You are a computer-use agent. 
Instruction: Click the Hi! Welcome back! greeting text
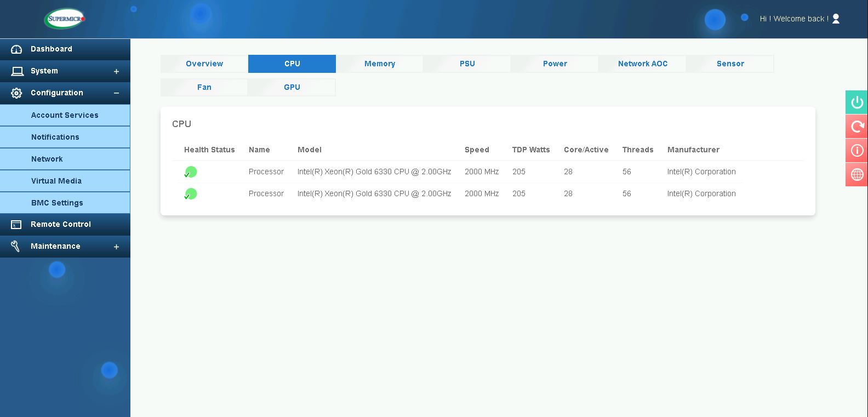[x=794, y=19]
